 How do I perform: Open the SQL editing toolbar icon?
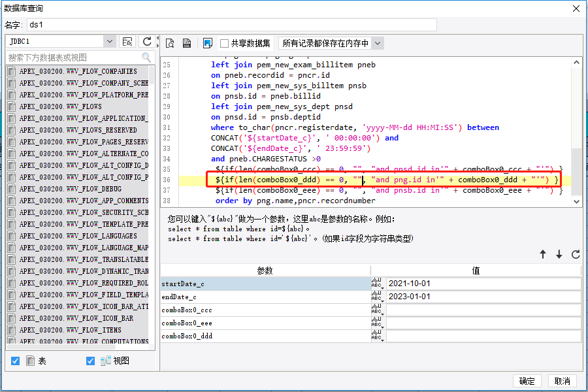coord(187,44)
